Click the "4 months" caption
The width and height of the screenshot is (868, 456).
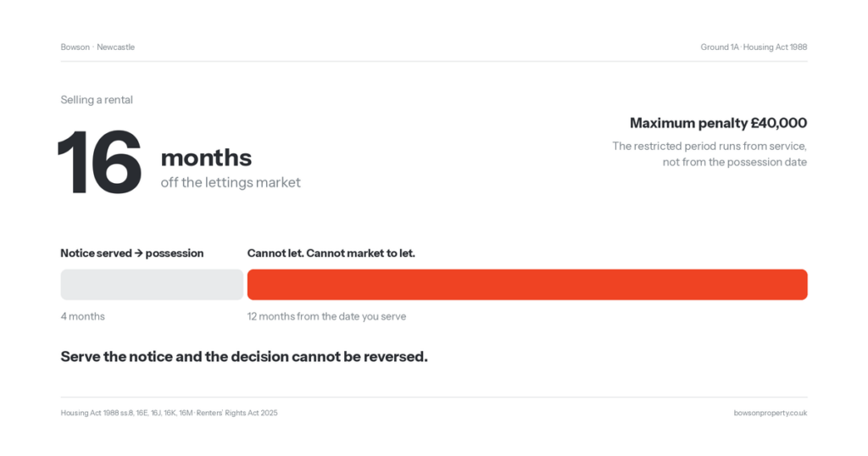[82, 316]
